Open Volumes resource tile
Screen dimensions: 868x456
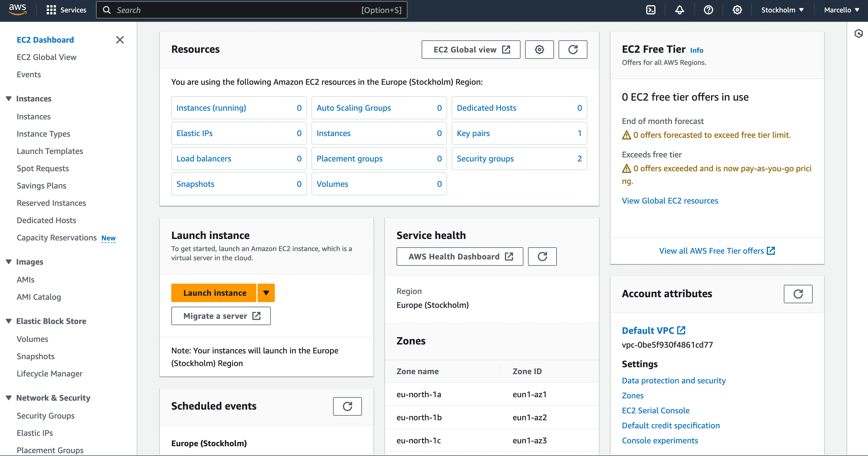click(x=379, y=184)
